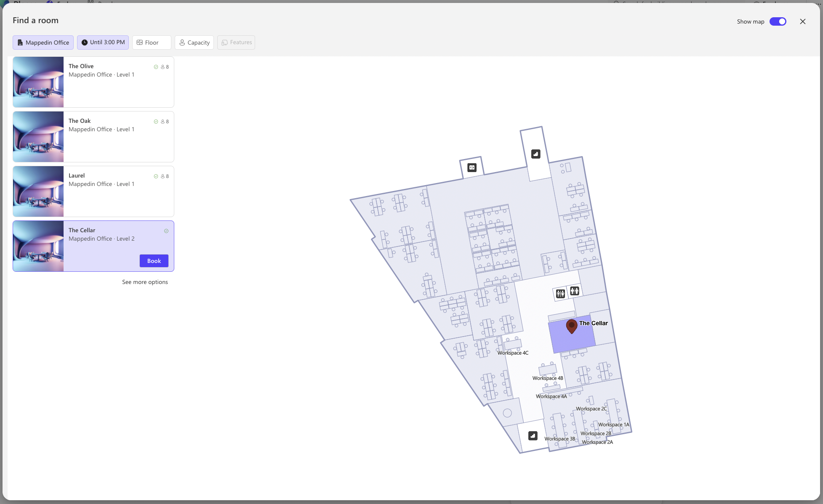Click the lower stairs icon near Workspace 3B

click(533, 435)
